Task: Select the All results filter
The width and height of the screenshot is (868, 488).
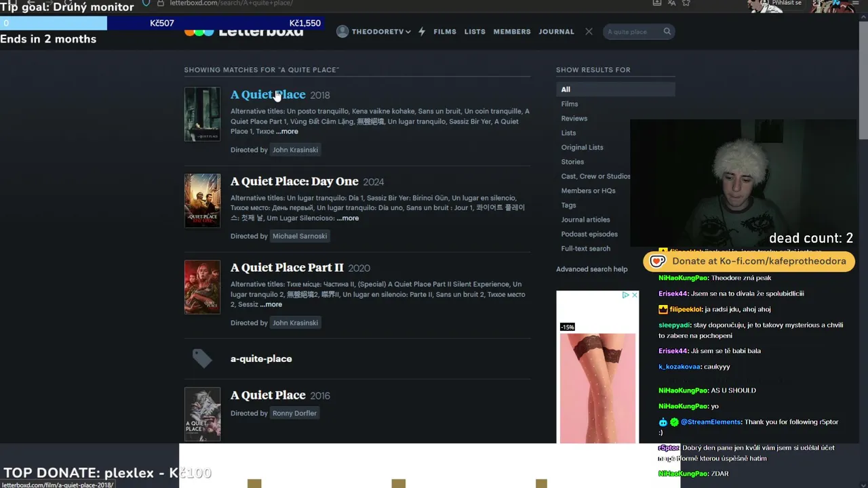Action: pos(616,89)
